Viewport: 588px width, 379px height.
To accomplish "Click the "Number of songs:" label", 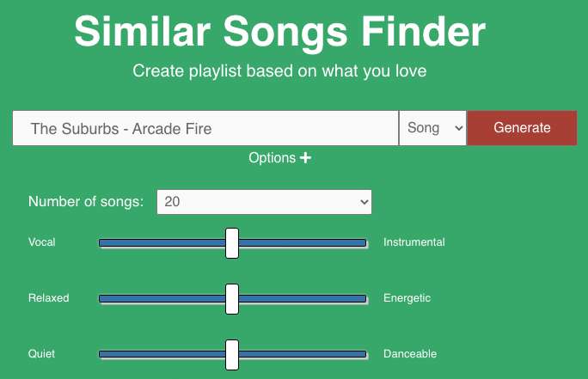I will tap(86, 202).
